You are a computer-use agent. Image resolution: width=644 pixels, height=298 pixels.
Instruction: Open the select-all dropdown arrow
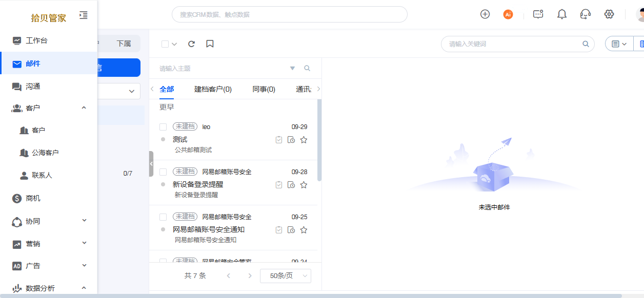coord(174,44)
